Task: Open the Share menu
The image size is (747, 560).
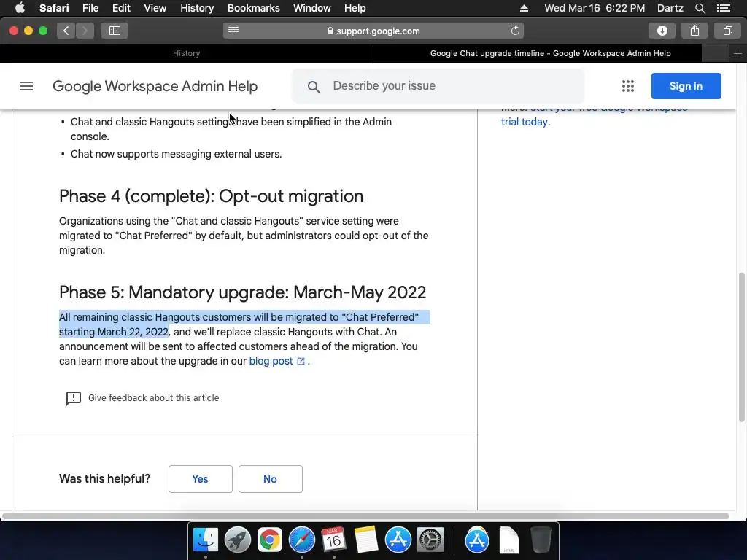Action: [694, 31]
